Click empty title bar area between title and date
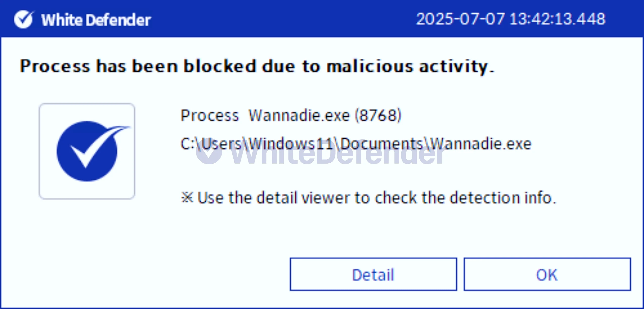 [x=282, y=19]
